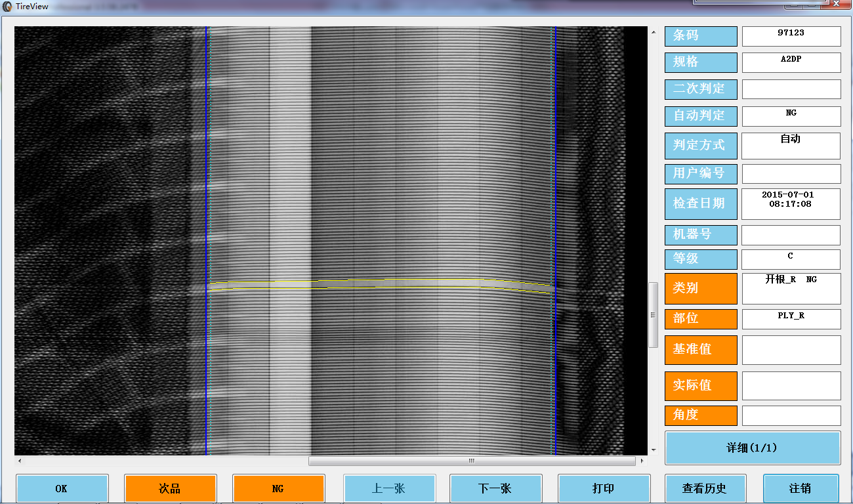Mark the tire as 次品
The image size is (853, 504).
coord(170,488)
